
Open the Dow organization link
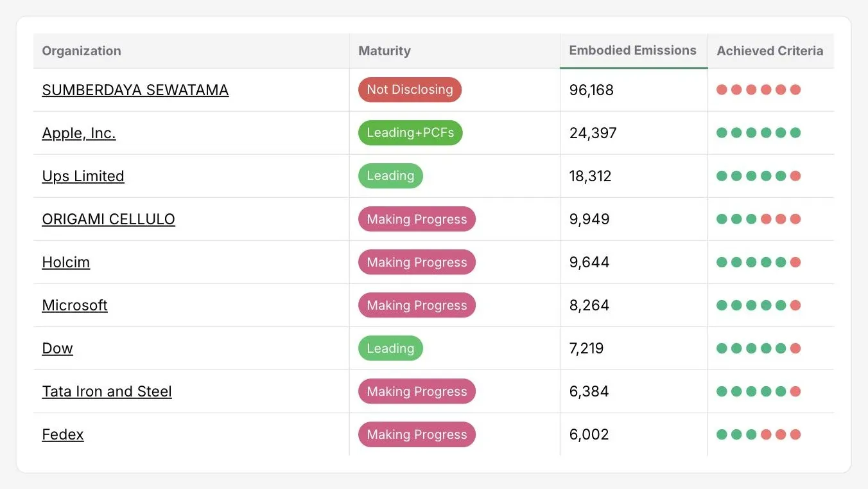tap(57, 348)
